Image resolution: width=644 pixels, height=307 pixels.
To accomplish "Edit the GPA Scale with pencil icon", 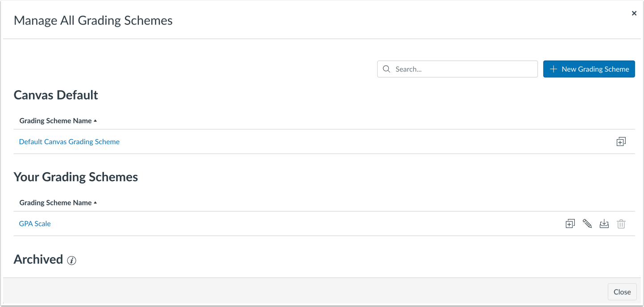I will pos(587,224).
